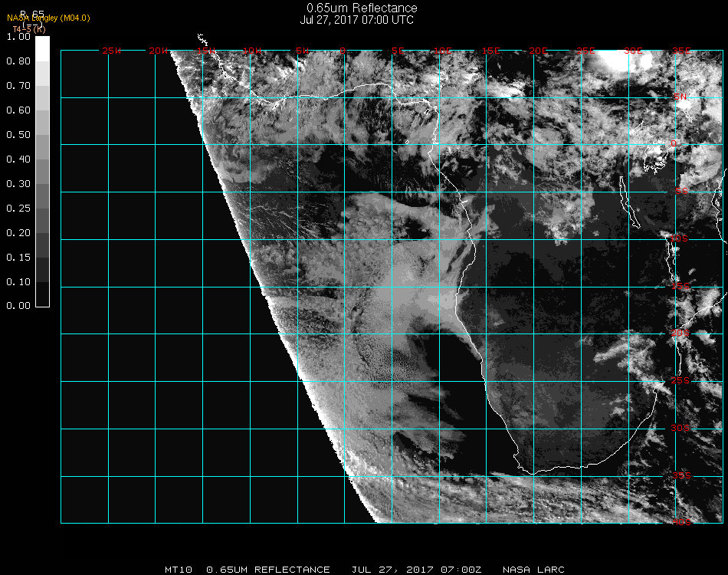728x575 pixels.
Task: Click the 20W longitude label
Action: pyautogui.click(x=159, y=51)
